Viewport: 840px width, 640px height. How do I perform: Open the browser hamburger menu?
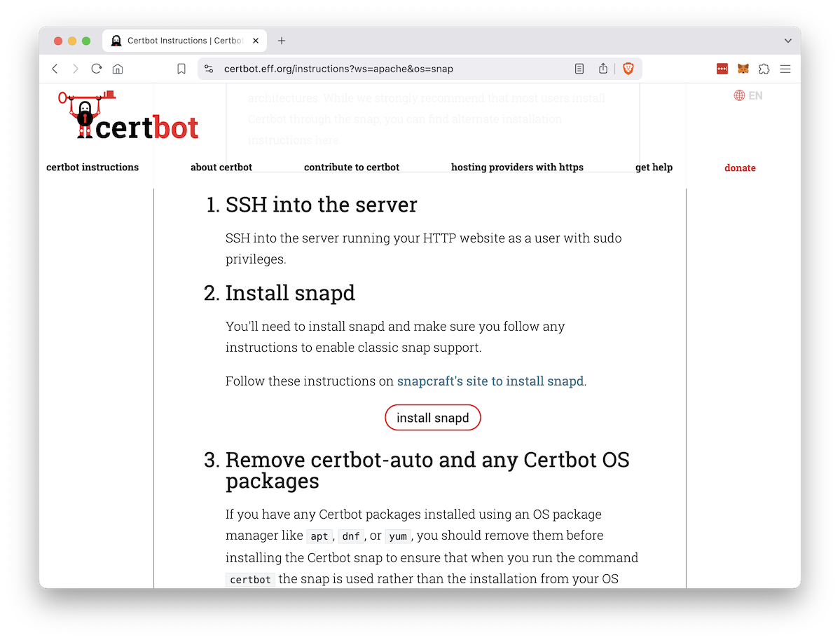(x=785, y=69)
